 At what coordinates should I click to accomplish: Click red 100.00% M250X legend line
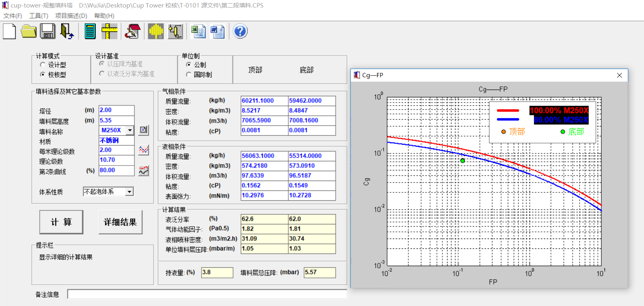pyautogui.click(x=508, y=110)
